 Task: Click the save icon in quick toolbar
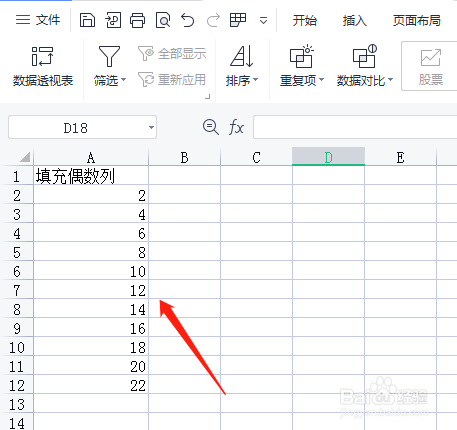click(87, 20)
